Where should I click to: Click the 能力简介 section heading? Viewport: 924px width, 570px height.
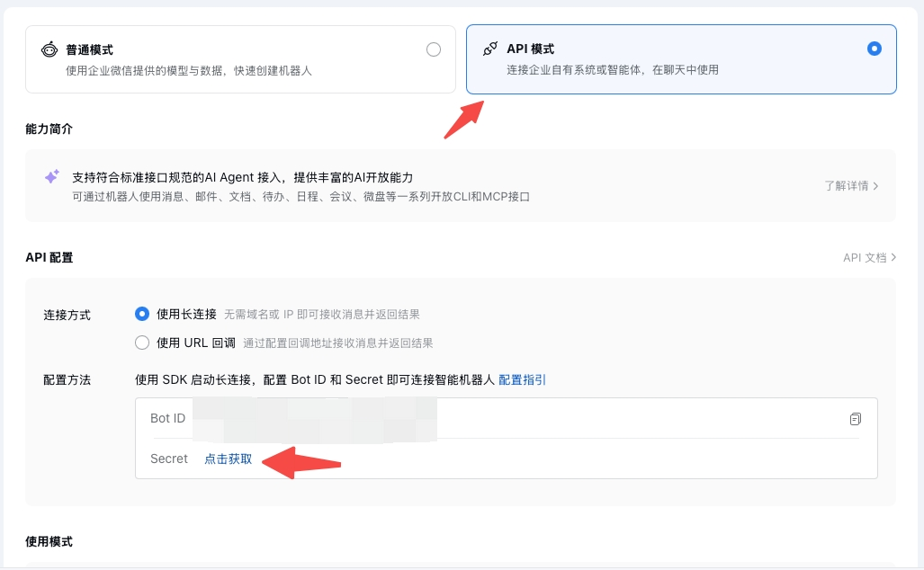(x=49, y=129)
